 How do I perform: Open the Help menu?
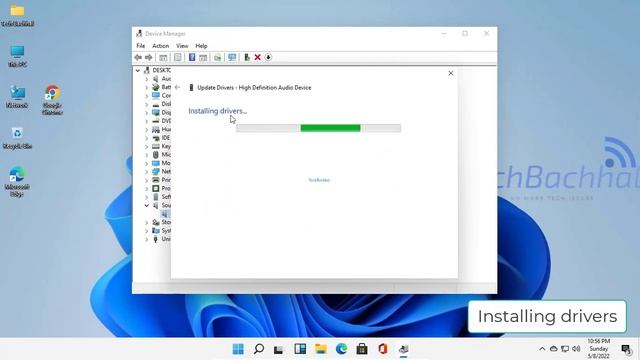click(x=201, y=46)
